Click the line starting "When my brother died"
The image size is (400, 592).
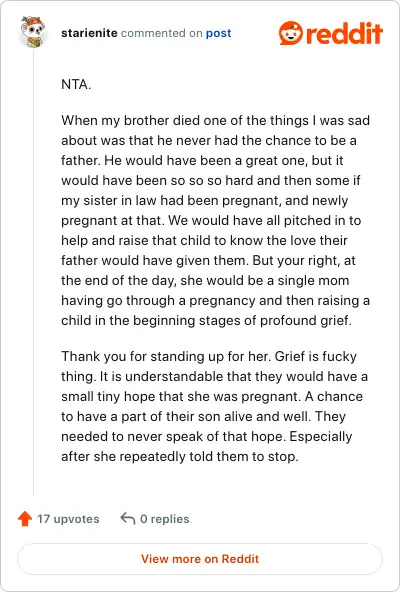pos(215,120)
